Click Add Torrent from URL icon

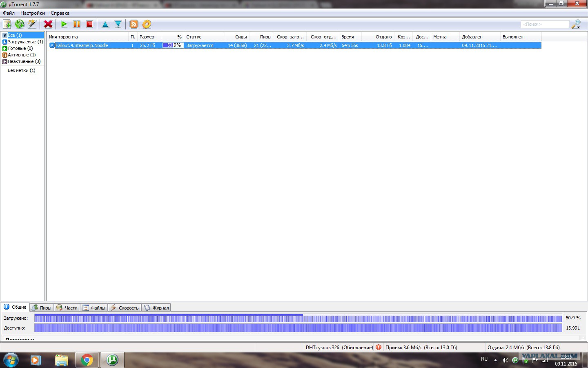[x=20, y=24]
